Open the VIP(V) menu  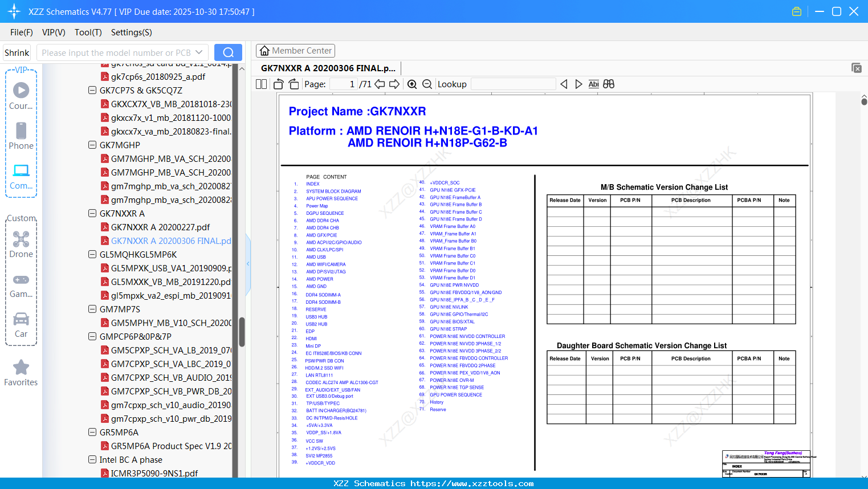(x=54, y=32)
